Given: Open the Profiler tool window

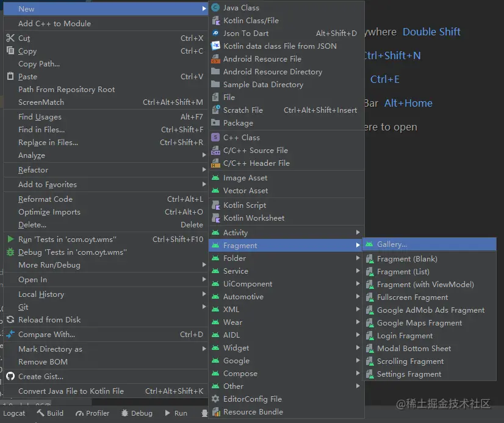Looking at the screenshot, I should tap(93, 413).
